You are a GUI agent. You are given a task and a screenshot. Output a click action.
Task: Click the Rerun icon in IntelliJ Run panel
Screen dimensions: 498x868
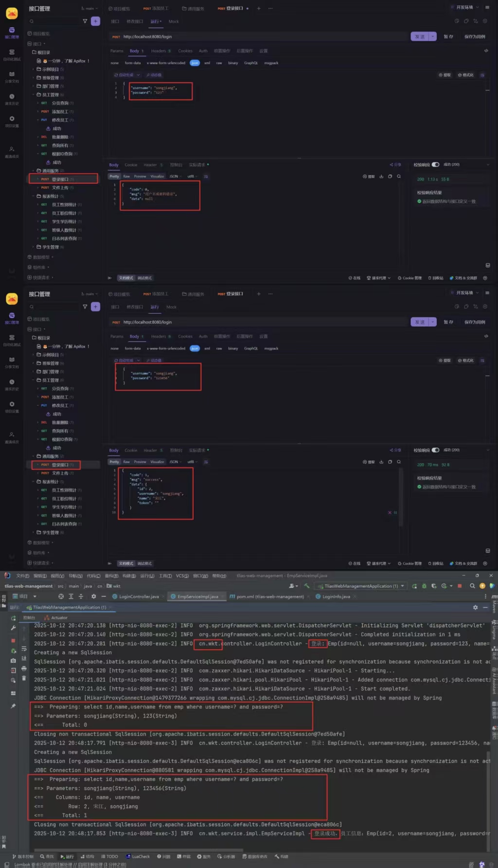click(x=13, y=618)
